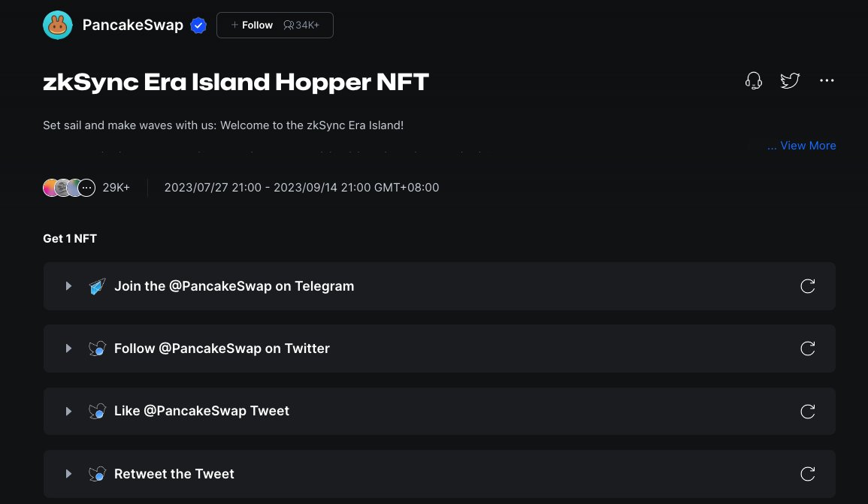868x504 pixels.
Task: Open the PancakeSwap space name link
Action: click(x=133, y=25)
